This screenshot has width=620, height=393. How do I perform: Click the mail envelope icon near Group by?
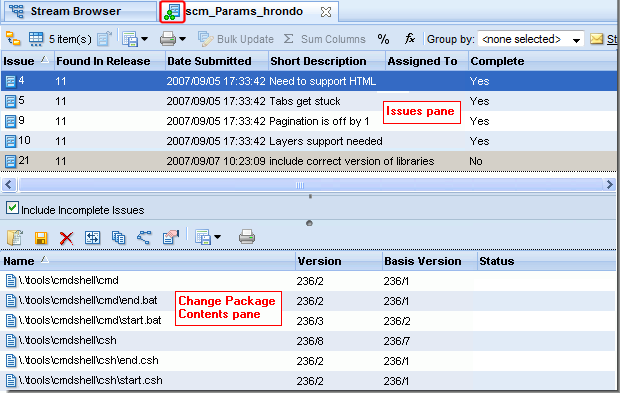tap(596, 39)
